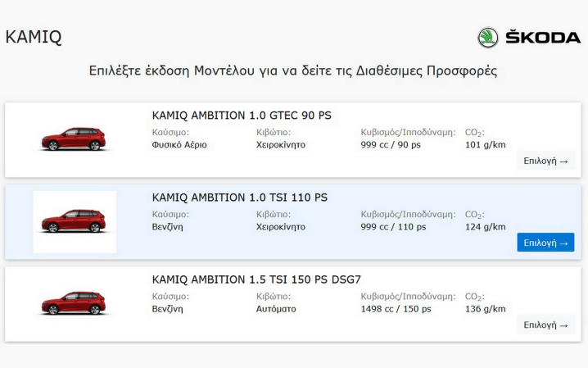Viewport: 588px width, 368px height.
Task: Open the red Kamiq TSI 110 PS thumbnail
Action: point(74,221)
